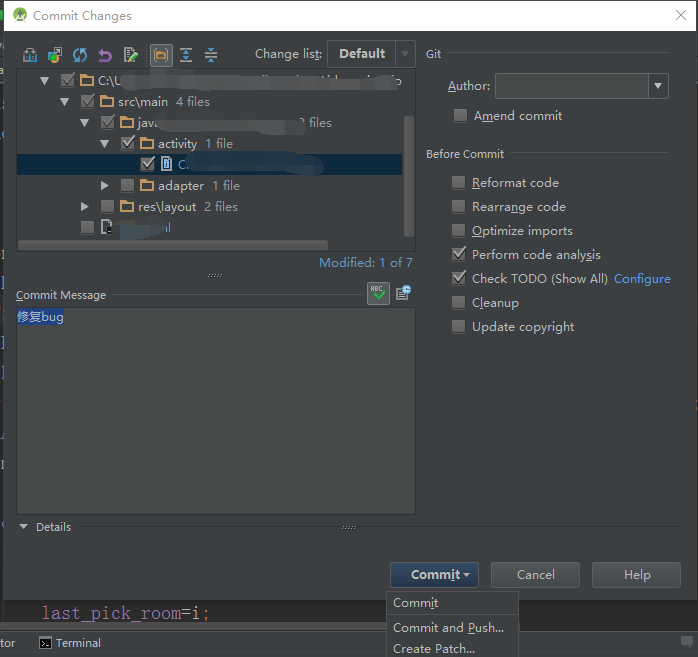This screenshot has height=657, width=698.
Task: Click inside the Author input field
Action: [x=572, y=86]
